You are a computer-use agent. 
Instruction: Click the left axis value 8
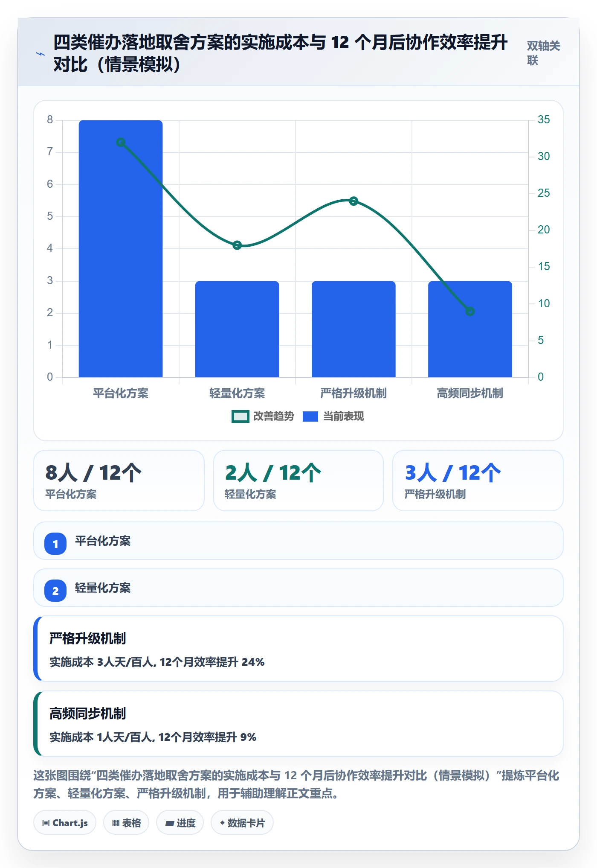(x=50, y=119)
